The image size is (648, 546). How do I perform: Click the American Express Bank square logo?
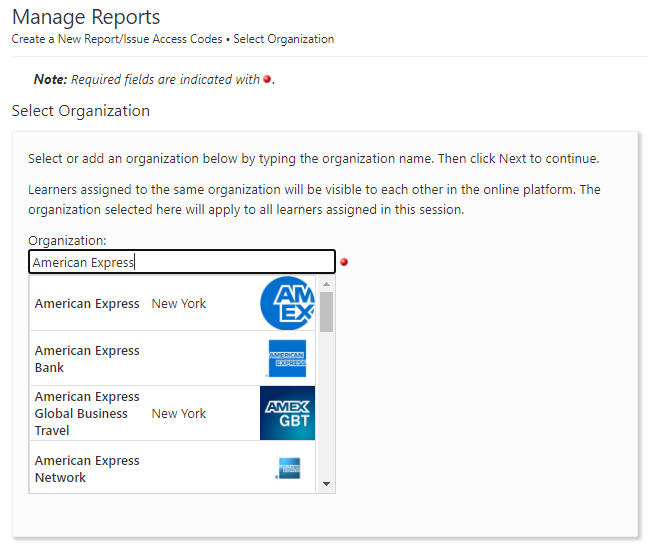287,358
